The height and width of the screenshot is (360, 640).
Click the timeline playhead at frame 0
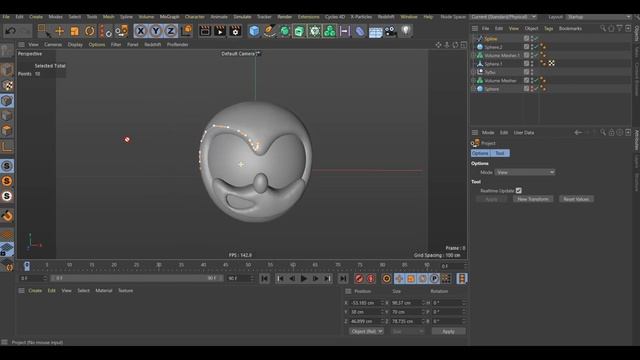click(27, 266)
